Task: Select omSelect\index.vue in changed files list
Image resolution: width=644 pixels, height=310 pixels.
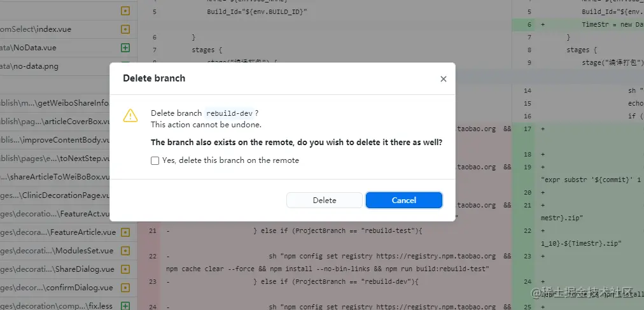Action: (68, 29)
